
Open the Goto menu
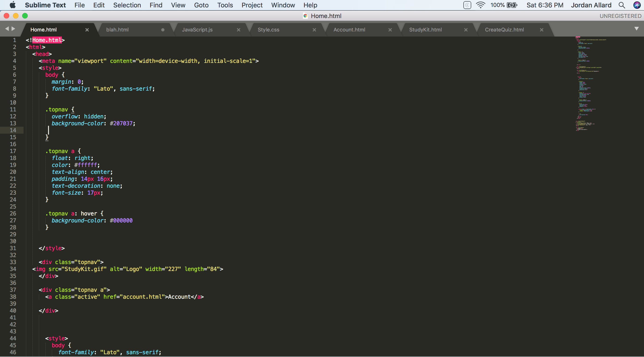coord(201,5)
